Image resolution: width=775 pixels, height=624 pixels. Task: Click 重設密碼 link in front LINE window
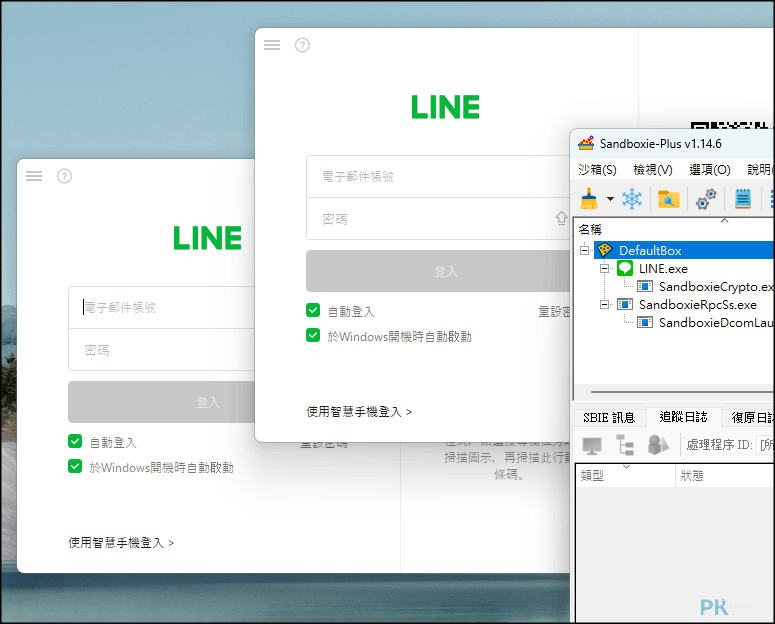coord(554,312)
